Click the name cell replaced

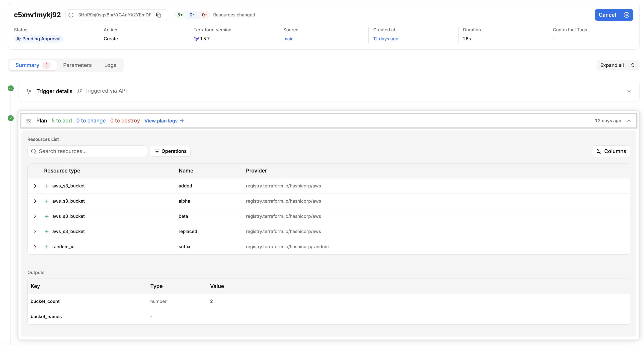pos(188,232)
